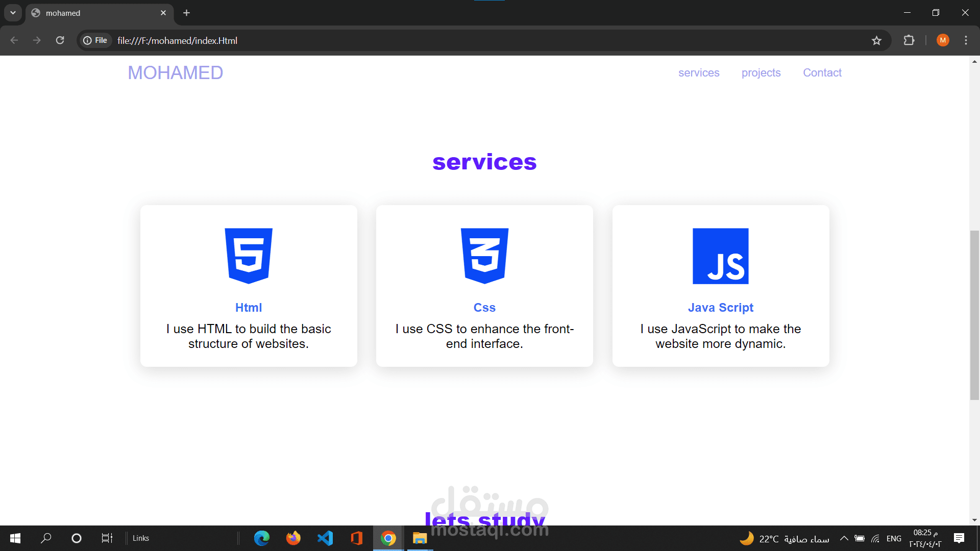Click the HTML5 shield logo icon

(x=249, y=256)
